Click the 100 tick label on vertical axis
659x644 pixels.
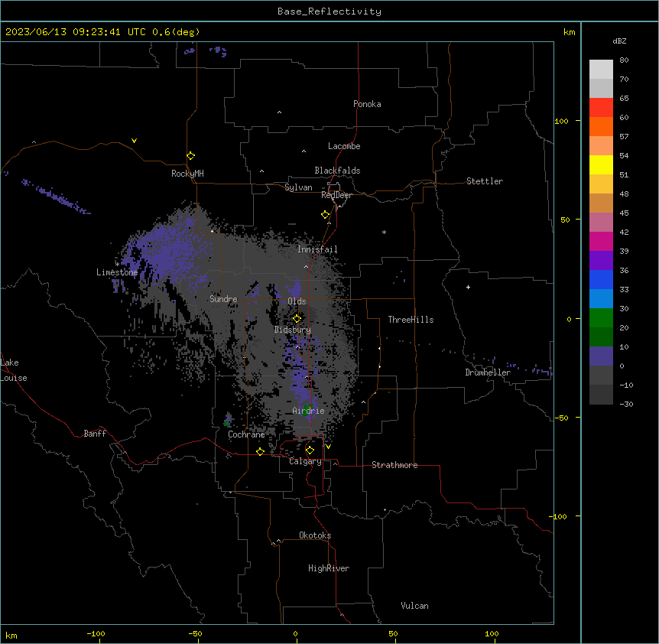561,121
